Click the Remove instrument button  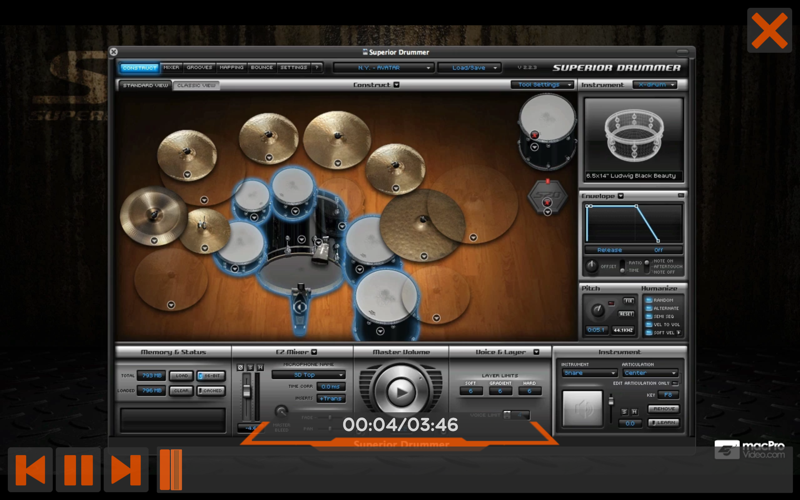[664, 409]
